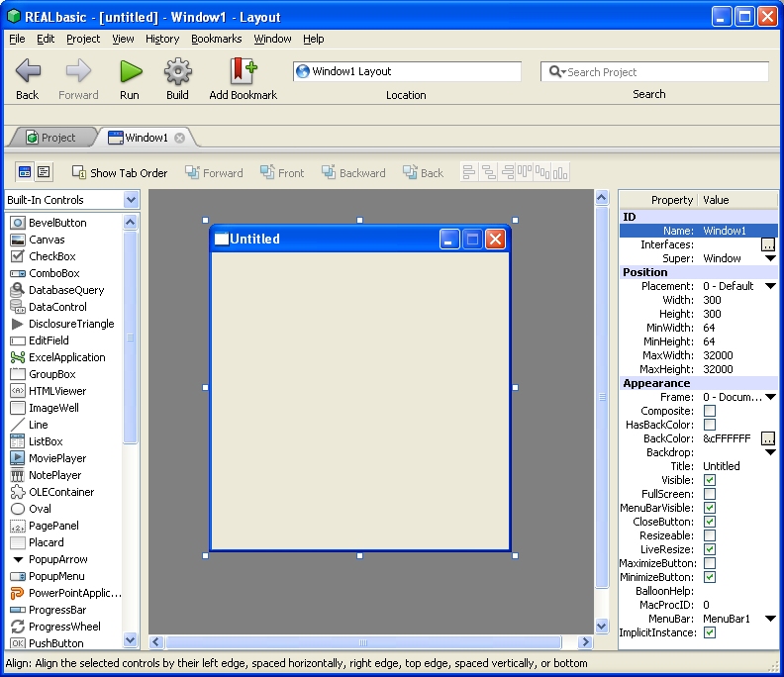Toggle the ImplicitInstance checkbox
Viewport: 784px width, 677px height.
point(710,633)
